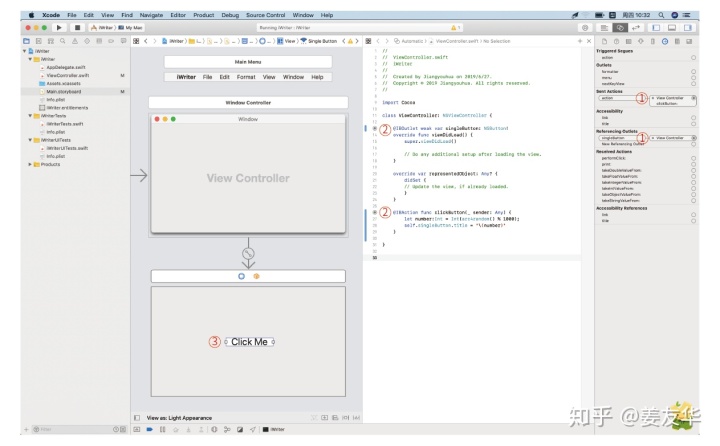
Task: Click the IBOutlet gutter connection circle
Action: [x=374, y=128]
